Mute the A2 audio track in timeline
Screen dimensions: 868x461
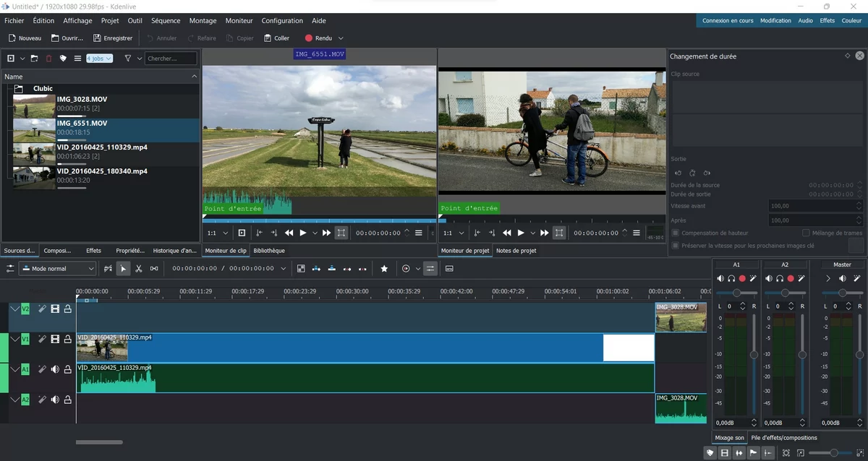click(55, 399)
